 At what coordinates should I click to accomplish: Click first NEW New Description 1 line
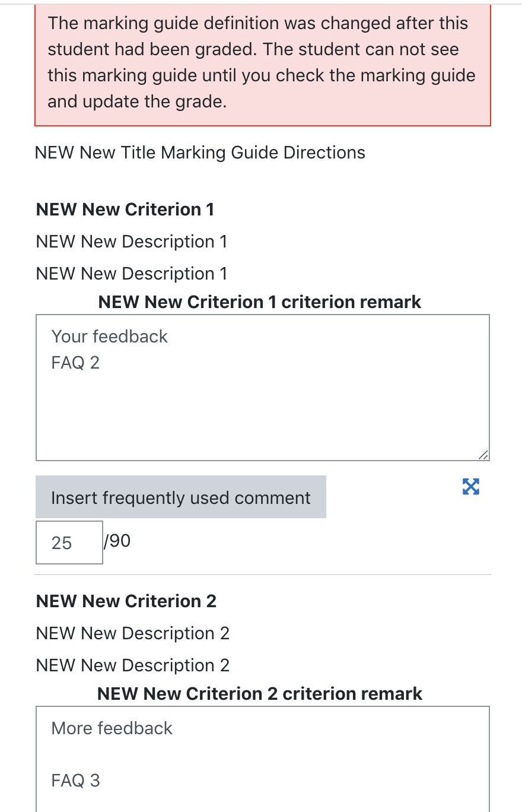132,242
